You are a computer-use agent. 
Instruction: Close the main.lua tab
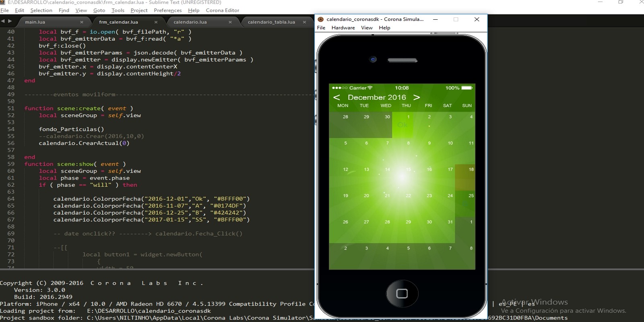(x=82, y=22)
